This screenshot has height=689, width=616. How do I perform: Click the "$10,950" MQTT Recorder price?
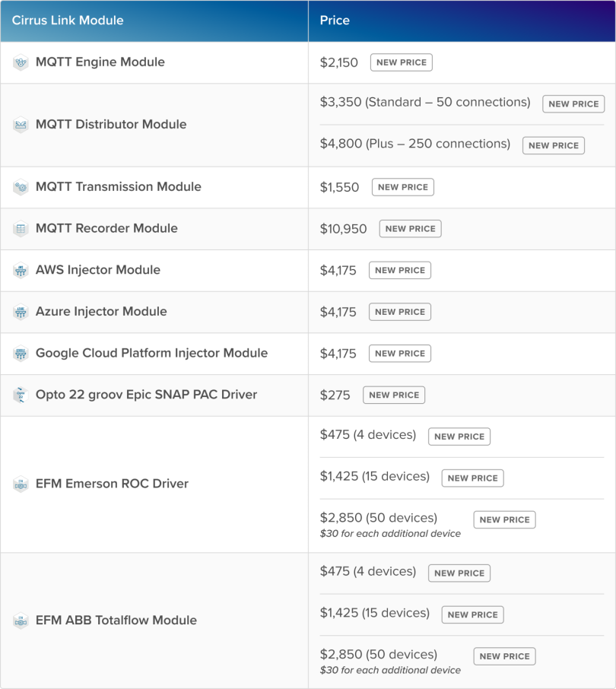pyautogui.click(x=344, y=229)
